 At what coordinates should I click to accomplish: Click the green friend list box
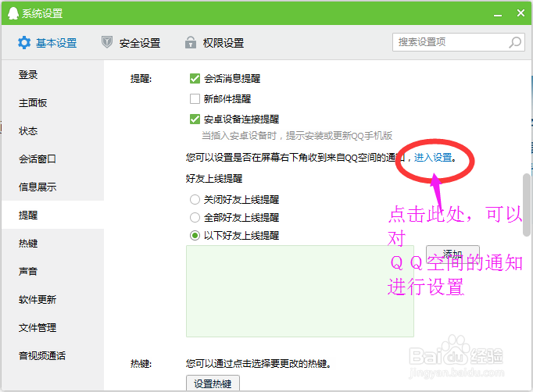pos(300,291)
